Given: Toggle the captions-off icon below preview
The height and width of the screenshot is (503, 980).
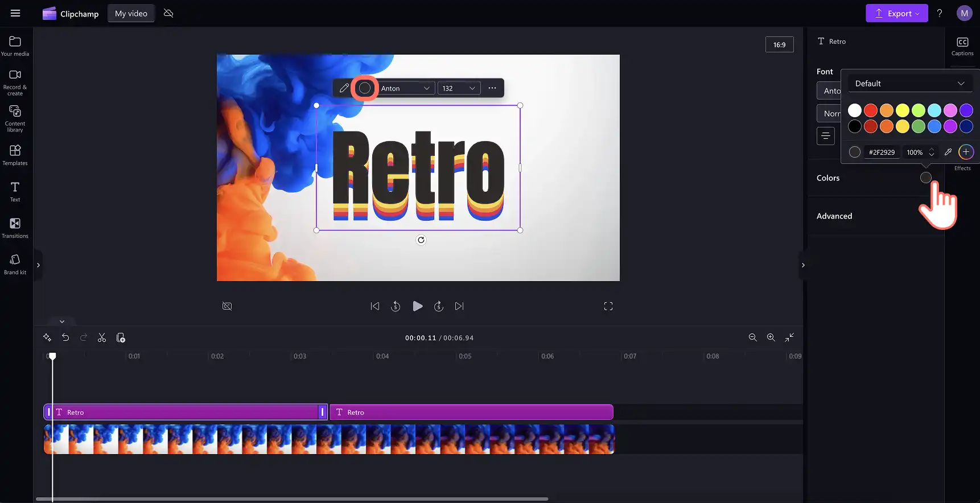Looking at the screenshot, I should point(227,306).
